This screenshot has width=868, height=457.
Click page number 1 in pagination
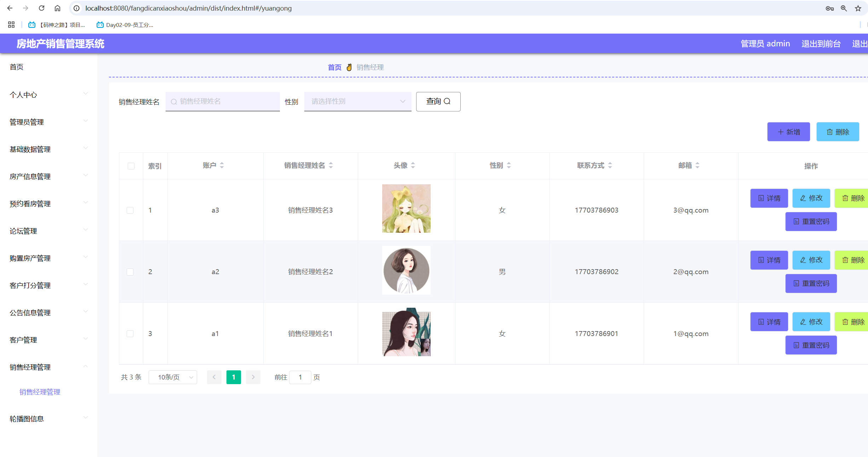click(x=233, y=377)
